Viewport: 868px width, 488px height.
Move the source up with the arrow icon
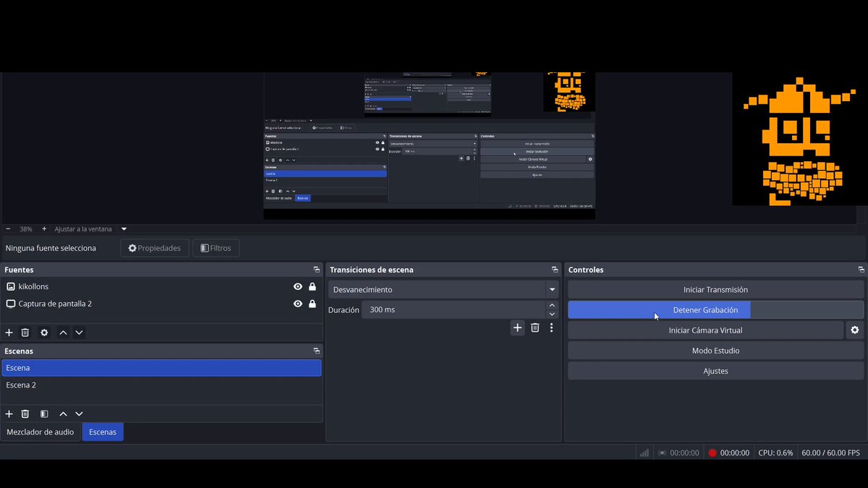point(64,333)
